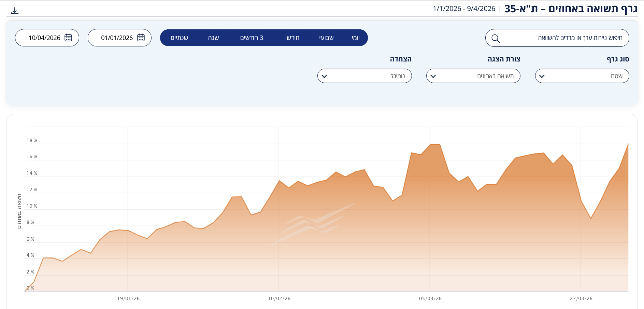Click the date range 1/1/2026 - 9/4/2026

pyautogui.click(x=464, y=9)
